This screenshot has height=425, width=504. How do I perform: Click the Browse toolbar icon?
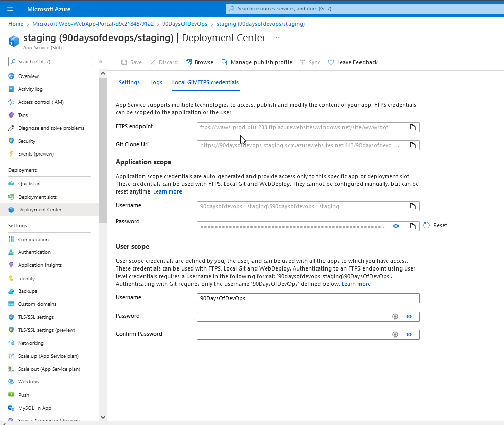click(189, 62)
